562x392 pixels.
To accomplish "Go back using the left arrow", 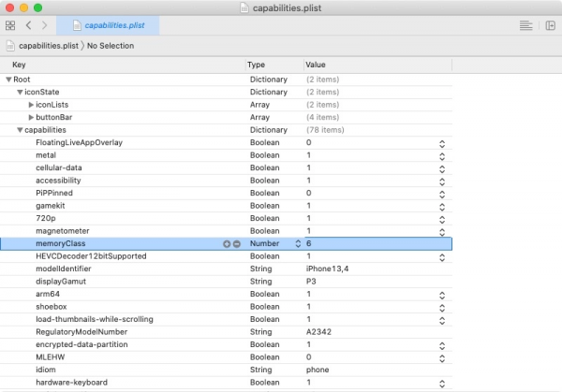I will [x=29, y=25].
